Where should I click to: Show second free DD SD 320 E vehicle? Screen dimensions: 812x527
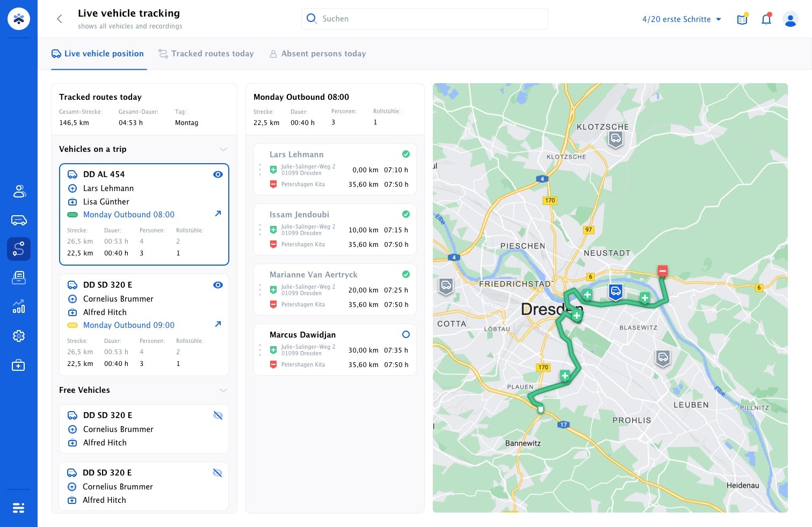point(218,473)
